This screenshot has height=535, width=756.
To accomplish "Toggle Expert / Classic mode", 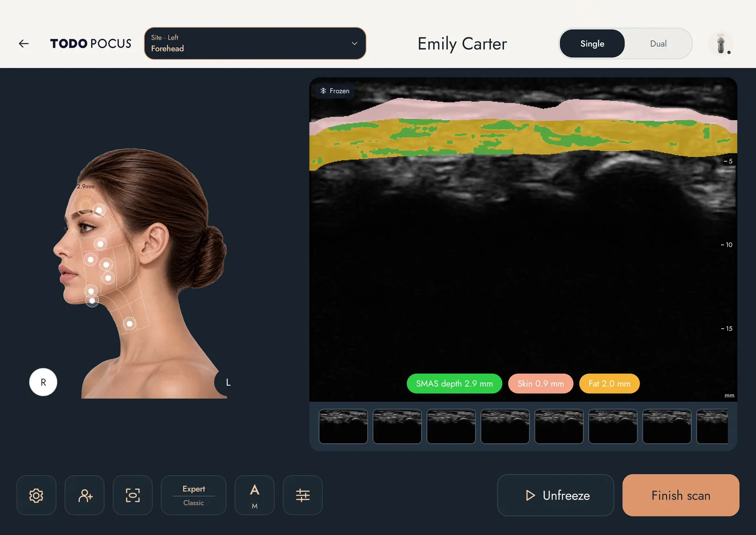I will point(194,495).
